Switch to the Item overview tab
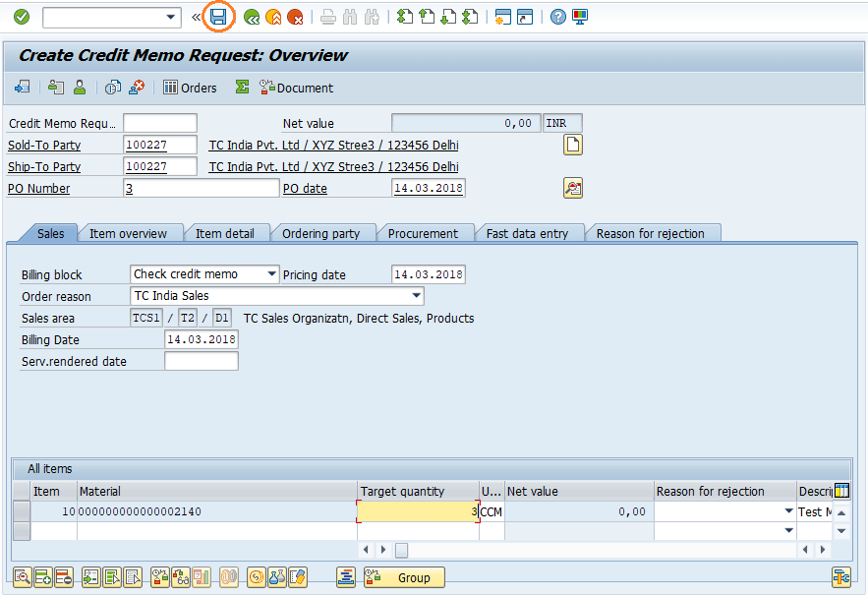This screenshot has width=868, height=597. click(131, 233)
